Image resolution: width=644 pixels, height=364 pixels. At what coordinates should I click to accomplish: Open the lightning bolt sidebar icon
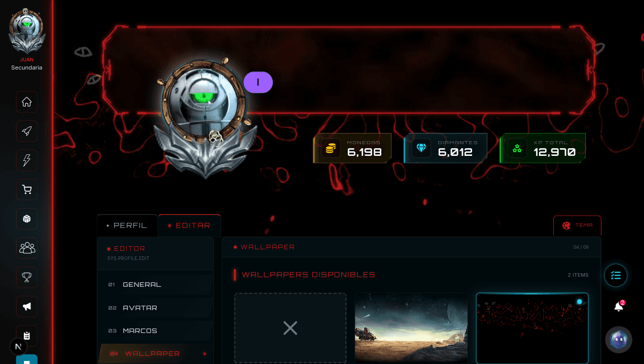click(27, 160)
